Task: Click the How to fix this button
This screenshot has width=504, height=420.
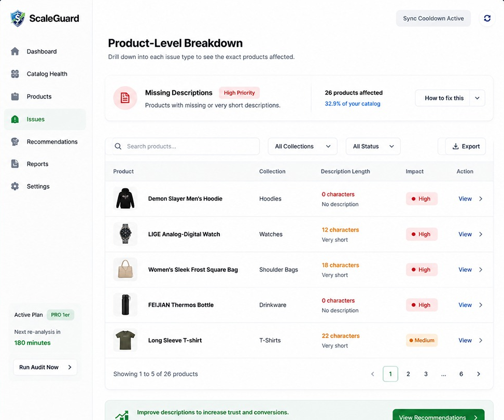Action: pos(443,98)
